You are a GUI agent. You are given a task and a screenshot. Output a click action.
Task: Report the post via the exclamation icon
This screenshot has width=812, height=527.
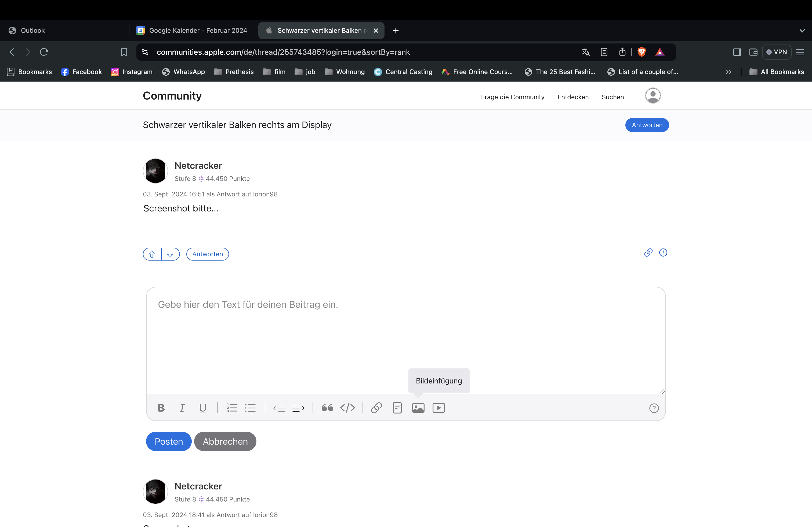pos(663,252)
